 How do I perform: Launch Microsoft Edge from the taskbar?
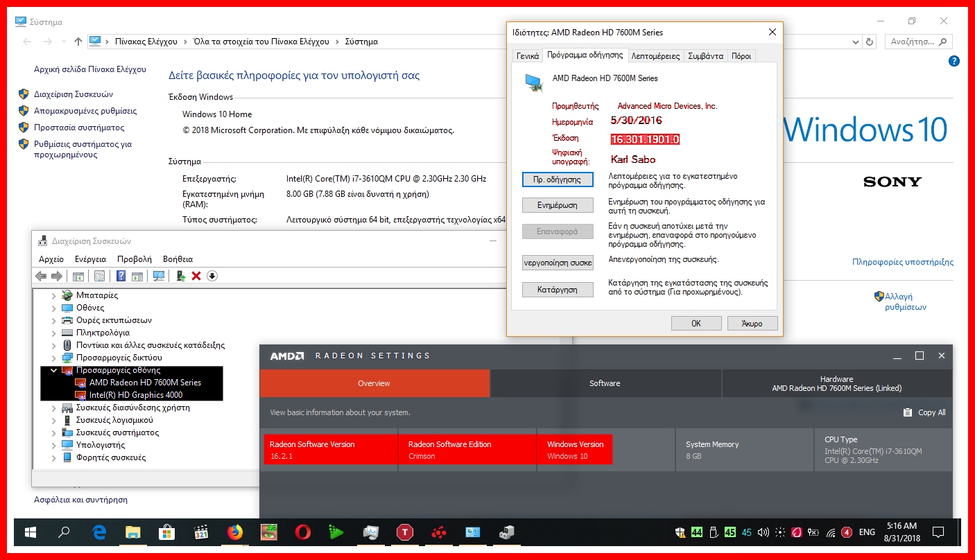coord(99,532)
